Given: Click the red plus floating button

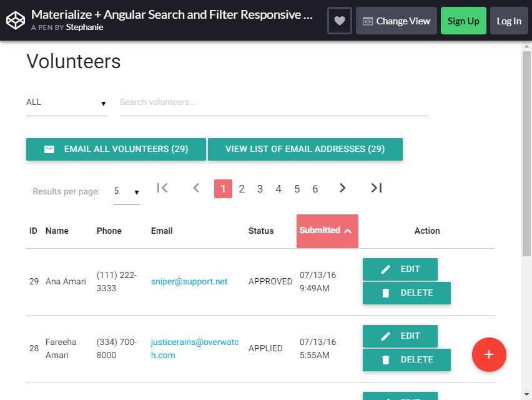Looking at the screenshot, I should [x=489, y=354].
